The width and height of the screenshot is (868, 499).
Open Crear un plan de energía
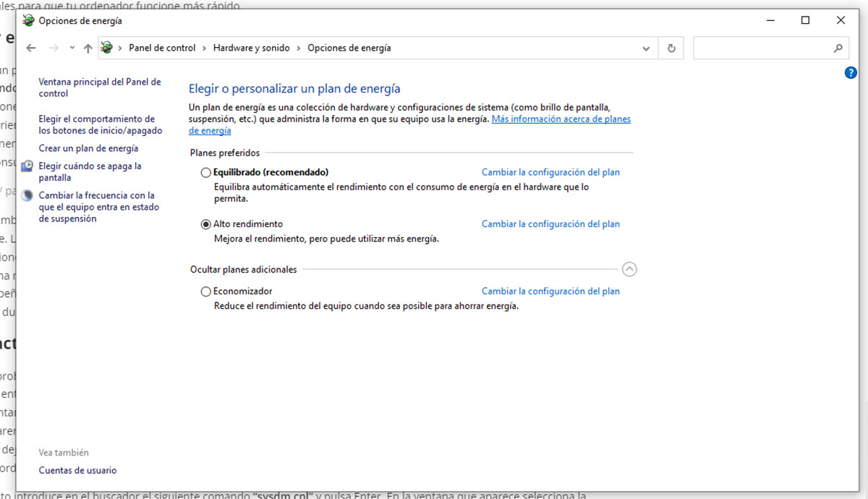[88, 148]
